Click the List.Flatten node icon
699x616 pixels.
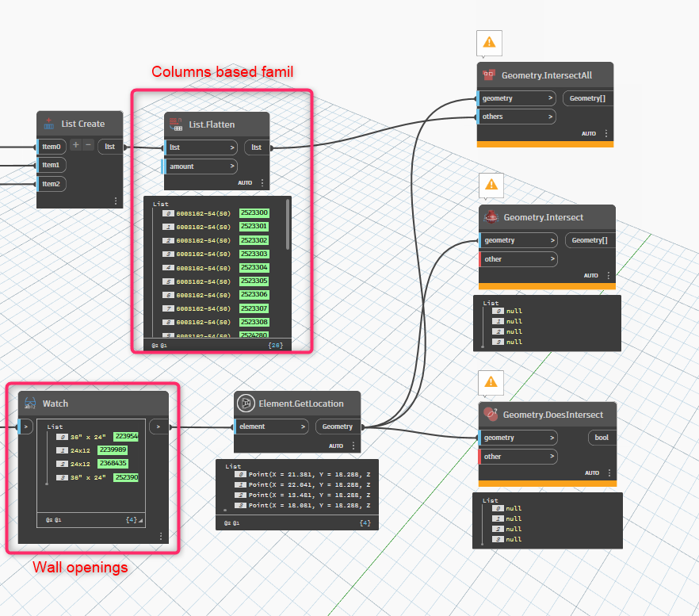pyautogui.click(x=176, y=124)
